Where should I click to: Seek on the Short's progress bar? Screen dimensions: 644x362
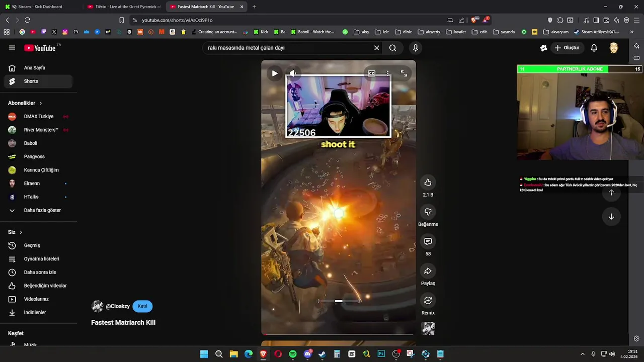tap(338, 334)
